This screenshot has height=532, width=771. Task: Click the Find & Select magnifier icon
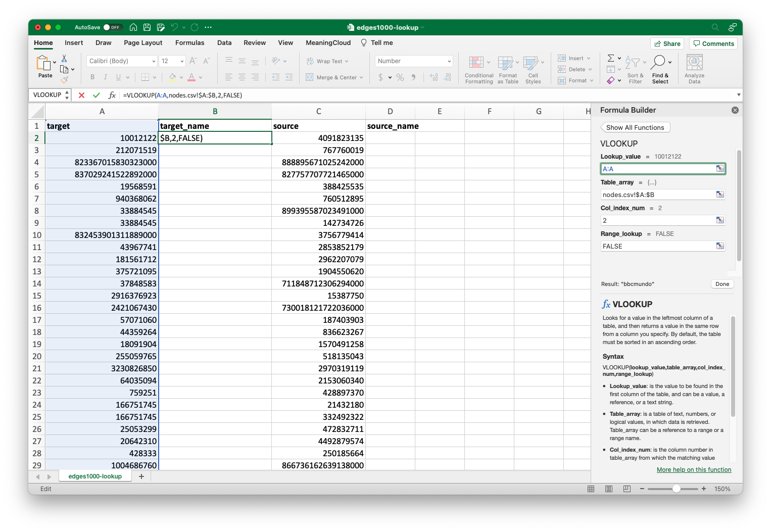pos(658,62)
